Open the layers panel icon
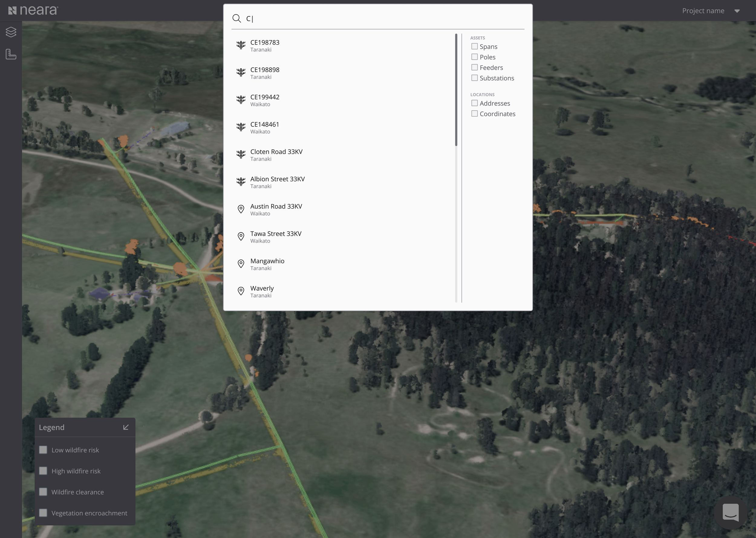The height and width of the screenshot is (538, 756). coord(11,32)
